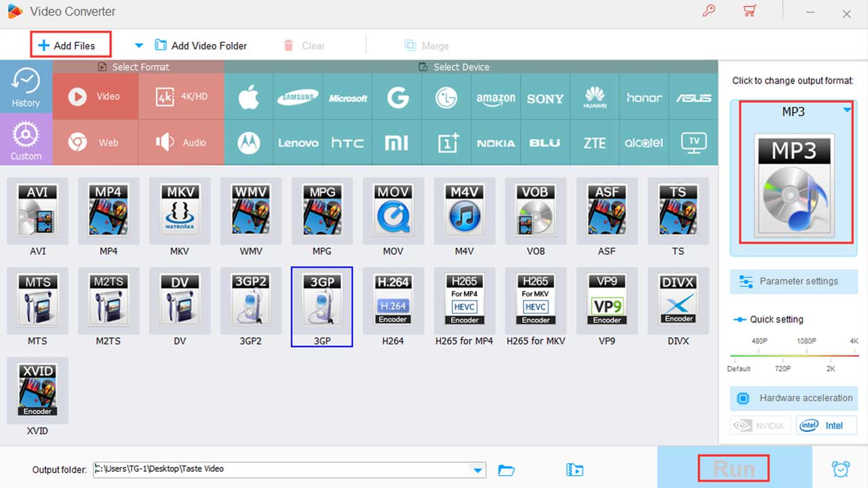868x488 pixels.
Task: Choose the DV format icon
Action: (x=180, y=300)
